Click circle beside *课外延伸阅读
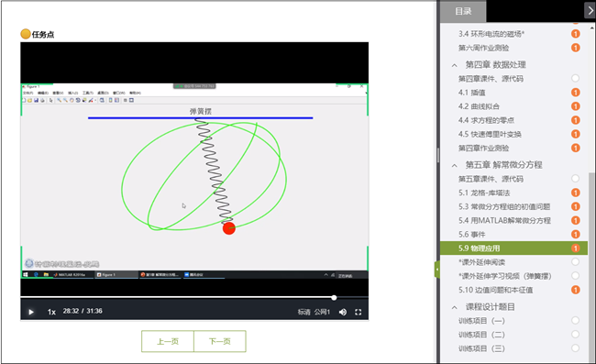 pyautogui.click(x=576, y=262)
